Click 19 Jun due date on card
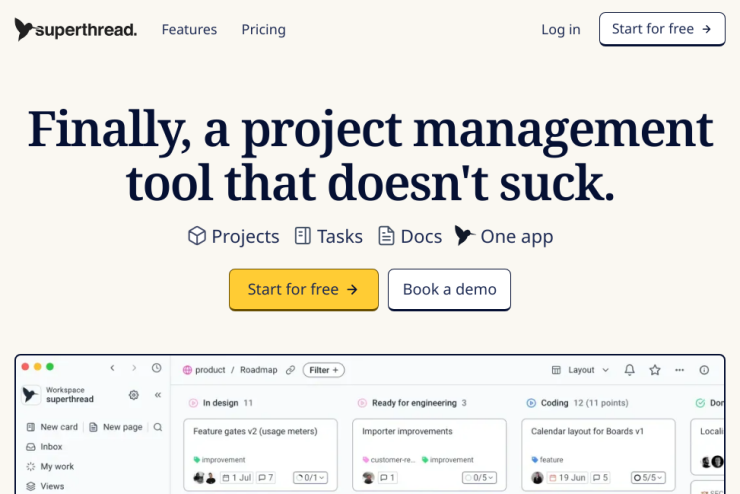740x494 pixels. [567, 478]
